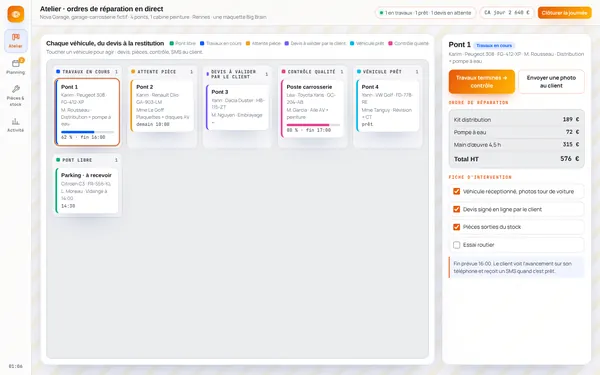Image resolution: width=600 pixels, height=375 pixels.
Task: Click the CA jour 2 640 € pill
Action: pos(507,13)
